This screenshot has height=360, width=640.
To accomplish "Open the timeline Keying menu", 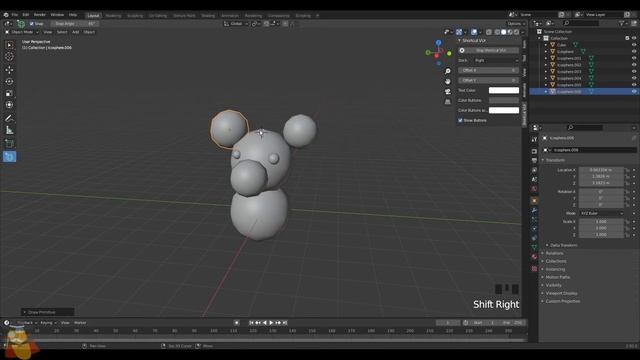I will (48, 323).
